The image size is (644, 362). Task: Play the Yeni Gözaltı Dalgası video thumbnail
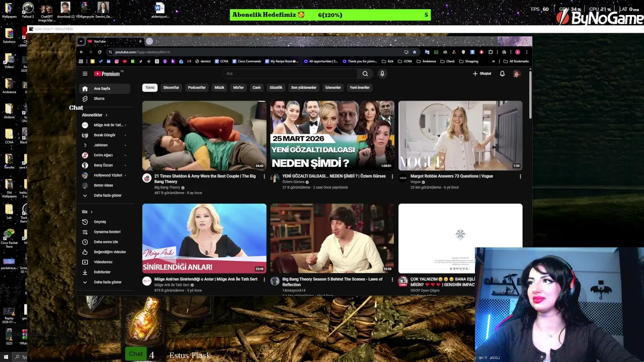pyautogui.click(x=332, y=136)
